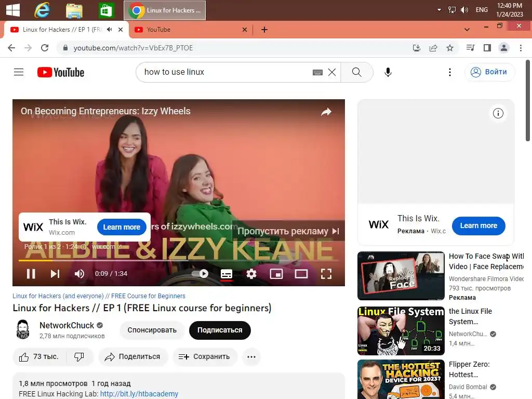The image size is (532, 399).
Task: Skip ad with Пропустить рекламу
Action: (x=288, y=231)
